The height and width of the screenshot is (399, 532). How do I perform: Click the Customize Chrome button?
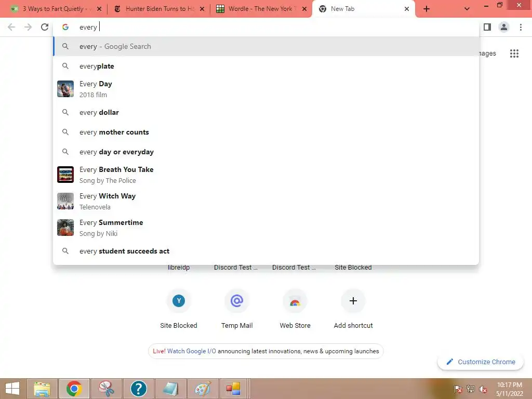481,362
